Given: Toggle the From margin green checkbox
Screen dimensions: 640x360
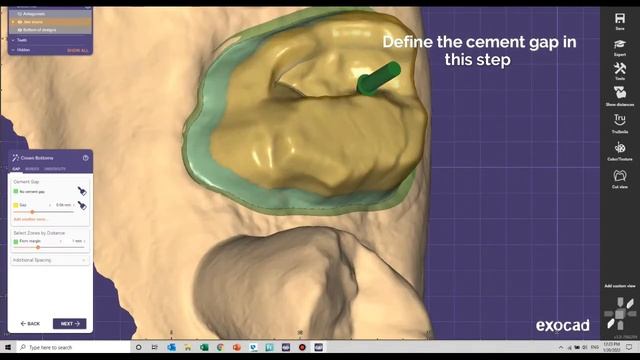Looking at the screenshot, I should pyautogui.click(x=16, y=241).
